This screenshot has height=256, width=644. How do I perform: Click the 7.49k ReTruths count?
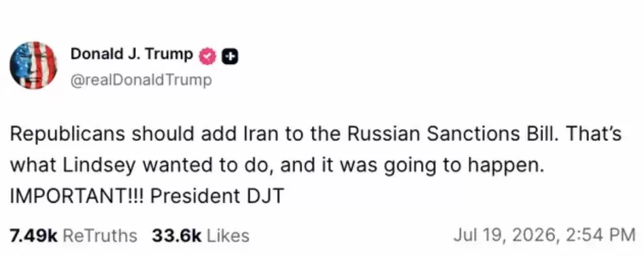pyautogui.click(x=33, y=236)
